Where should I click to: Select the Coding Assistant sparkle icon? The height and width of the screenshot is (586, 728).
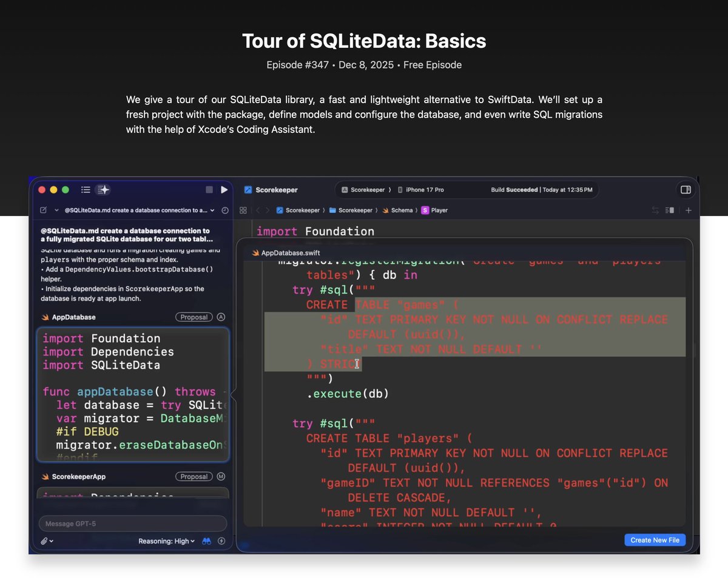coord(104,190)
